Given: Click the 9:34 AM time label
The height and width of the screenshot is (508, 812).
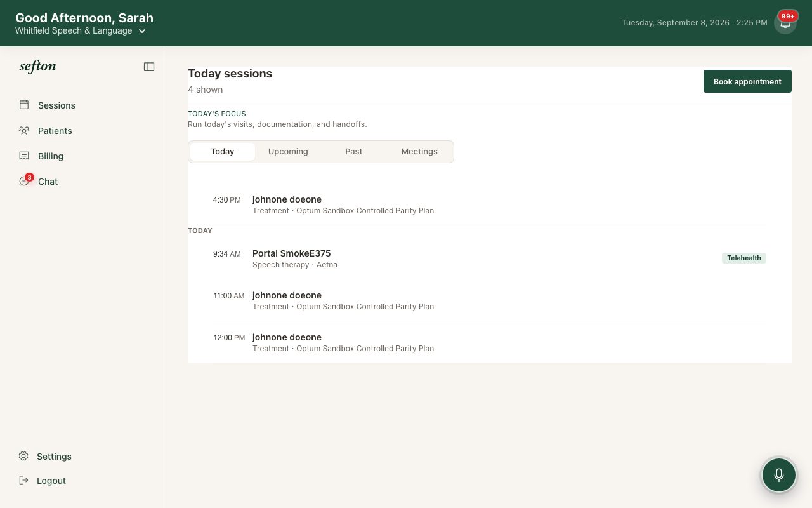Looking at the screenshot, I should [227, 254].
